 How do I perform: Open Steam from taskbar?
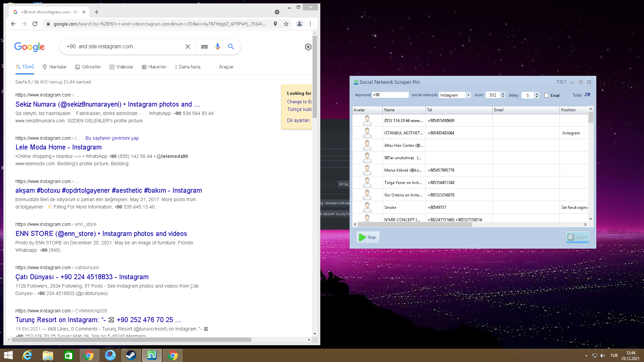(x=131, y=355)
